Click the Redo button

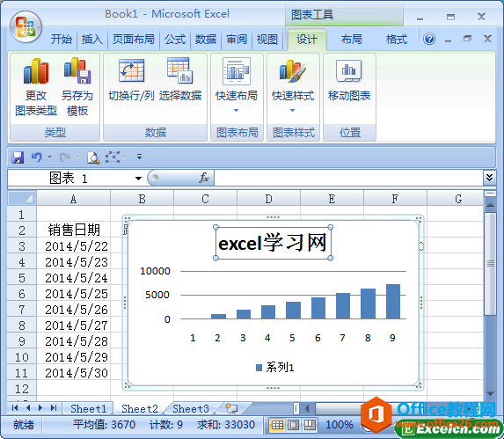point(65,157)
